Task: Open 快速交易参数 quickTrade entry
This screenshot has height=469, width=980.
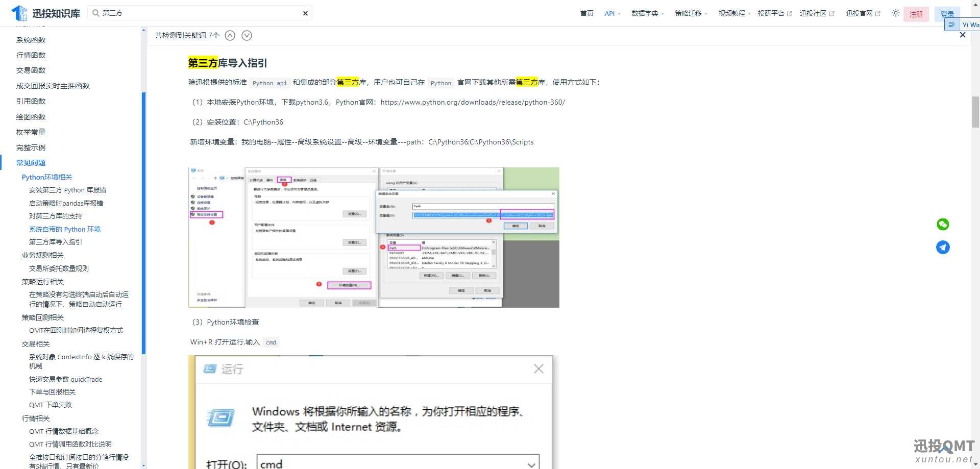Action: pyautogui.click(x=66, y=379)
